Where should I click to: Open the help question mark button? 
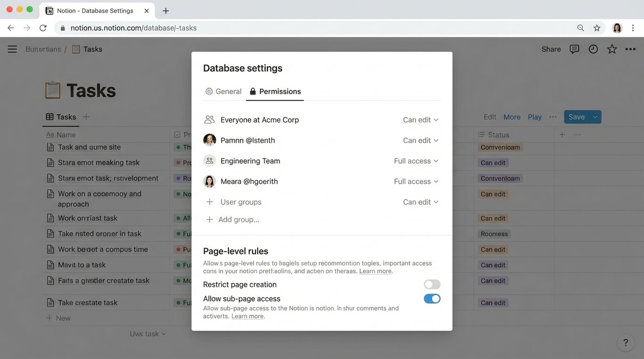click(x=626, y=343)
